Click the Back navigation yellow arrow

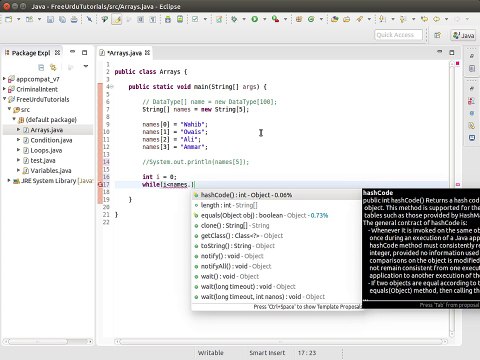click(436, 19)
